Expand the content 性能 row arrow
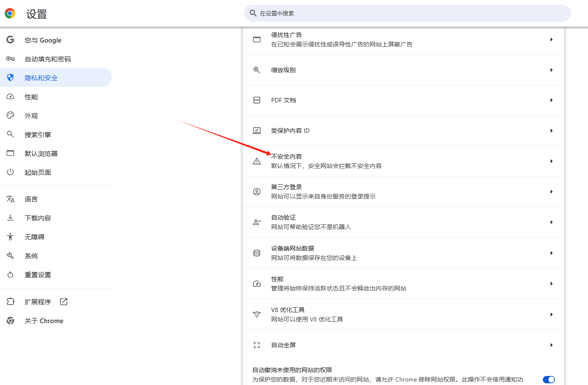The width and height of the screenshot is (588, 385). coord(551,284)
